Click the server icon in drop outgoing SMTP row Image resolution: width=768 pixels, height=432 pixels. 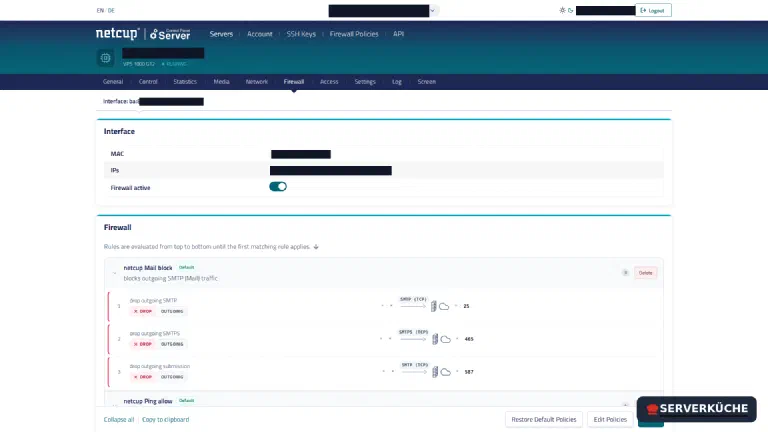[433, 307]
